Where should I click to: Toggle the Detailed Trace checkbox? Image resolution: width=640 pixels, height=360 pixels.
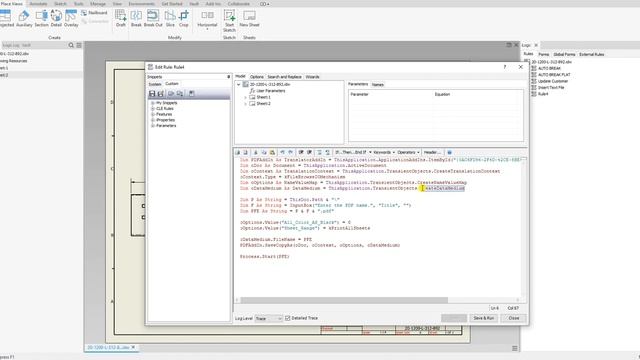point(287,318)
